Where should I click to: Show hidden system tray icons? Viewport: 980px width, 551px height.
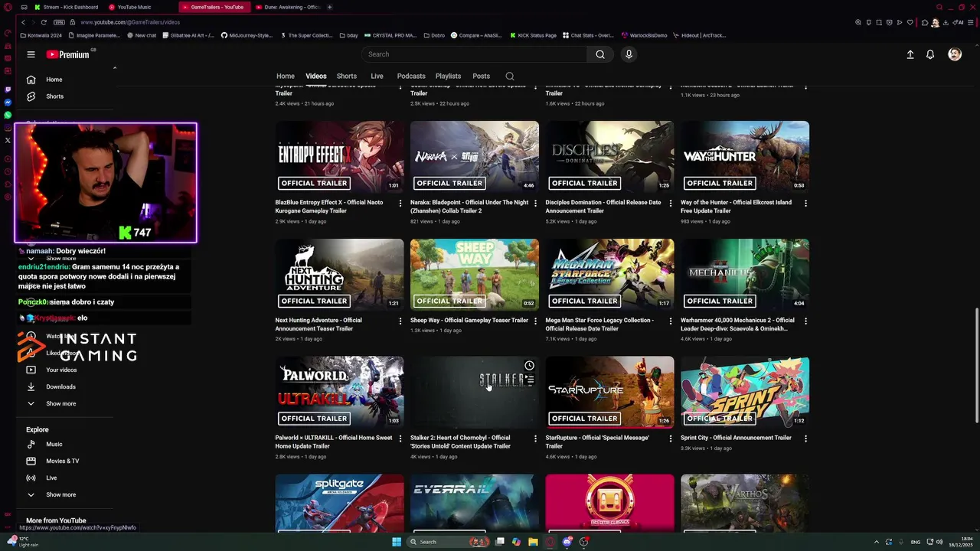point(877,542)
